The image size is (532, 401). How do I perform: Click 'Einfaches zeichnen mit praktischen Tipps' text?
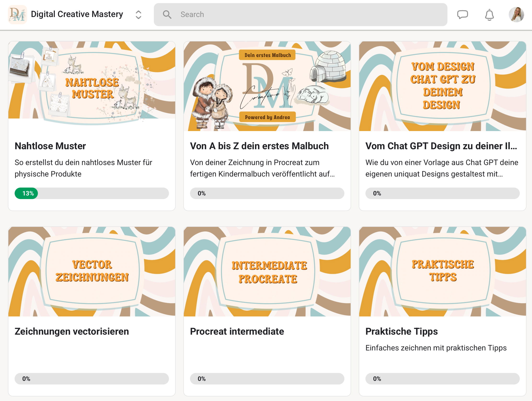tap(436, 348)
